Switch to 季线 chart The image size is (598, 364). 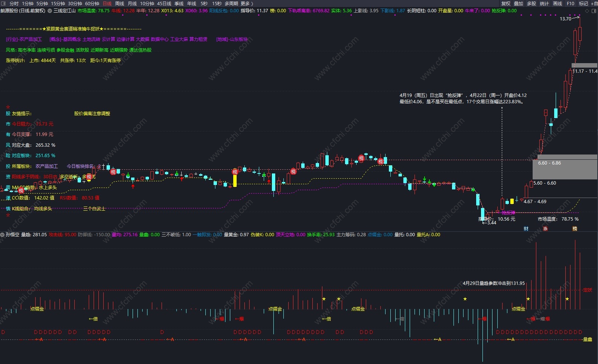point(179,3)
